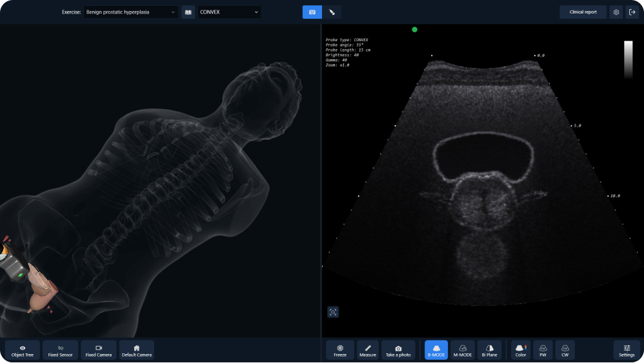Click the 'Probe type: CONVEX' info text
This screenshot has width=644, height=363.
click(347, 40)
